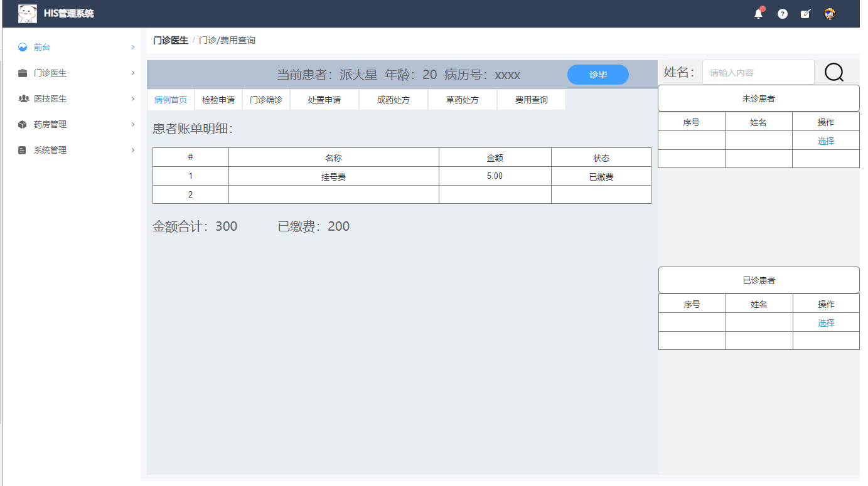
Task: Click the 金额 column header
Action: pos(495,158)
